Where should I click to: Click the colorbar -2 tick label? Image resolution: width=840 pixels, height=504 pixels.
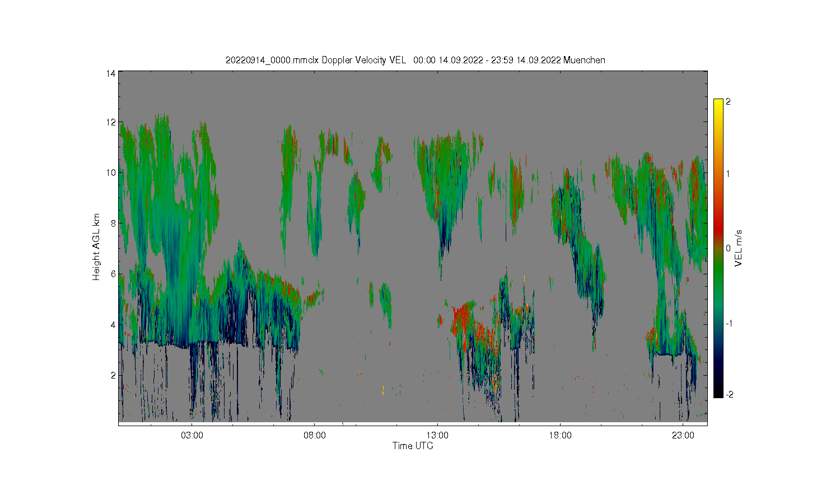click(730, 395)
